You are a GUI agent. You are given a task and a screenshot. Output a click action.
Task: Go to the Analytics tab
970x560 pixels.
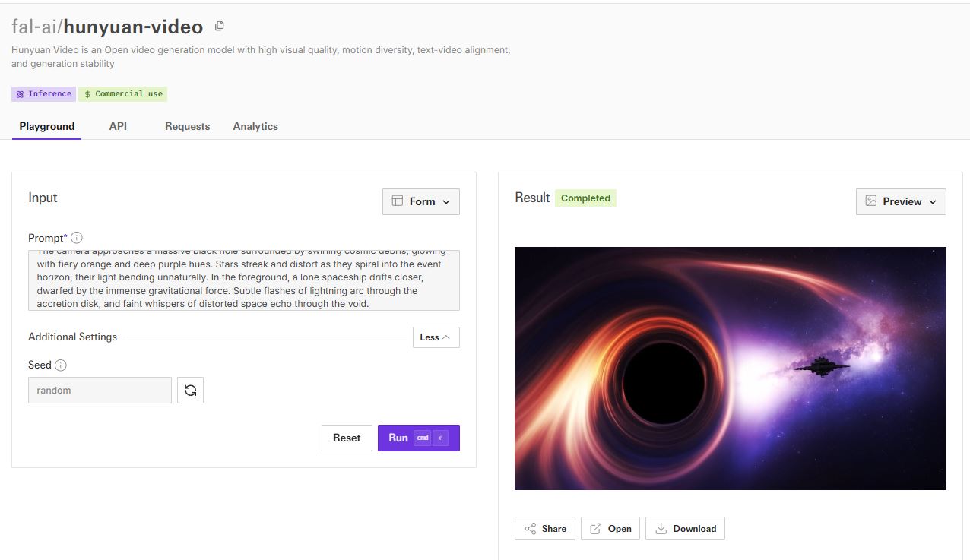(255, 126)
